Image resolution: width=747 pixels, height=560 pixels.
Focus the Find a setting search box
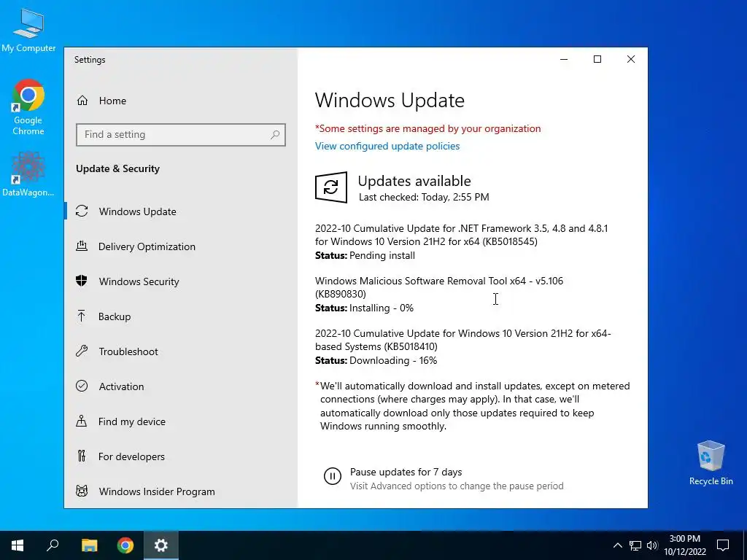coord(181,135)
